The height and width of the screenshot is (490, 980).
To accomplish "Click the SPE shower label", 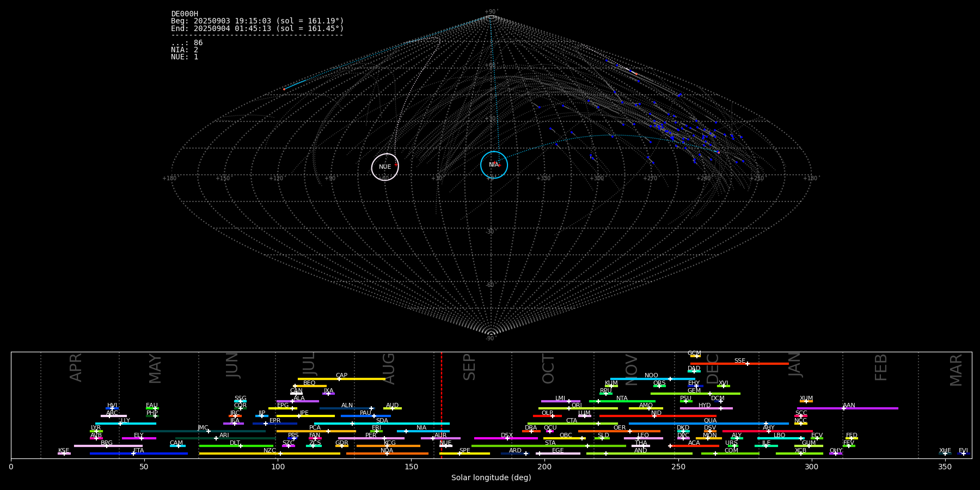I will (464, 451).
